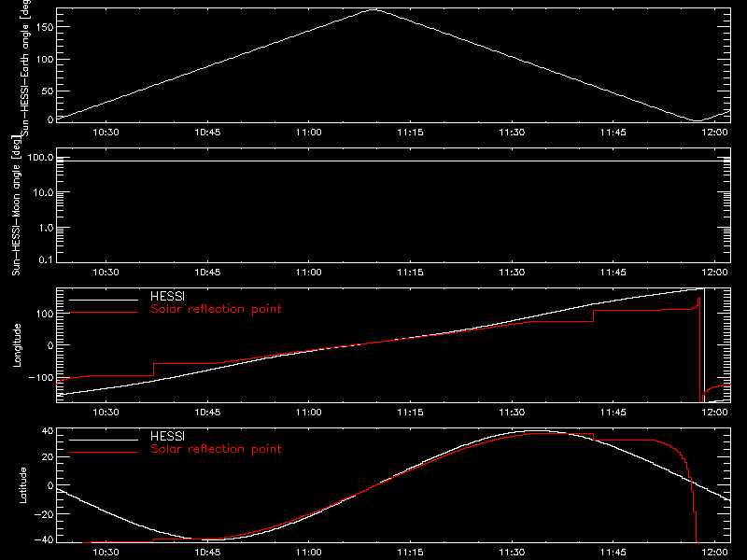
Task: Click the 20 value on Latitude axis
Action: 48,457
